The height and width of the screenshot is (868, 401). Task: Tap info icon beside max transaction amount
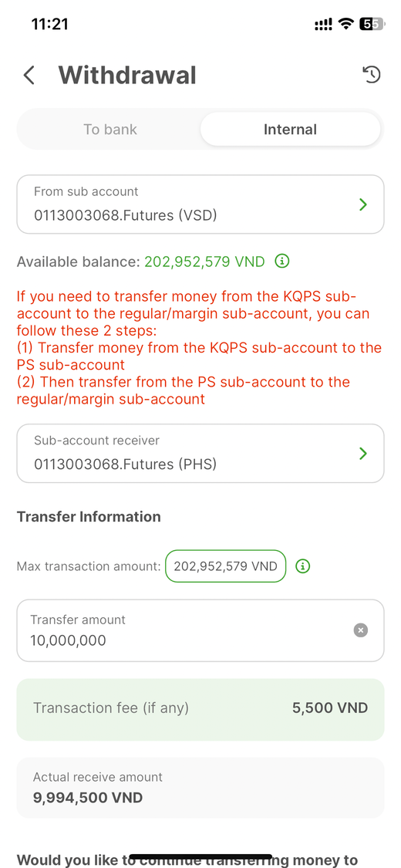pyautogui.click(x=303, y=566)
